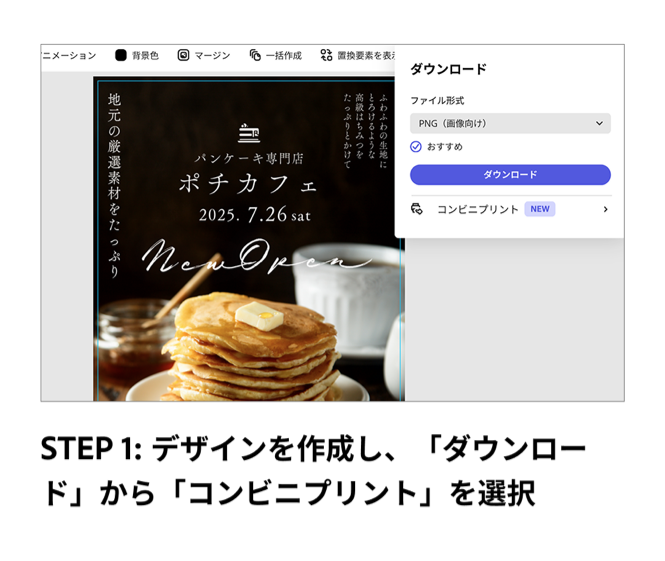Click the NEW badge beside コンビニプリント

click(540, 209)
